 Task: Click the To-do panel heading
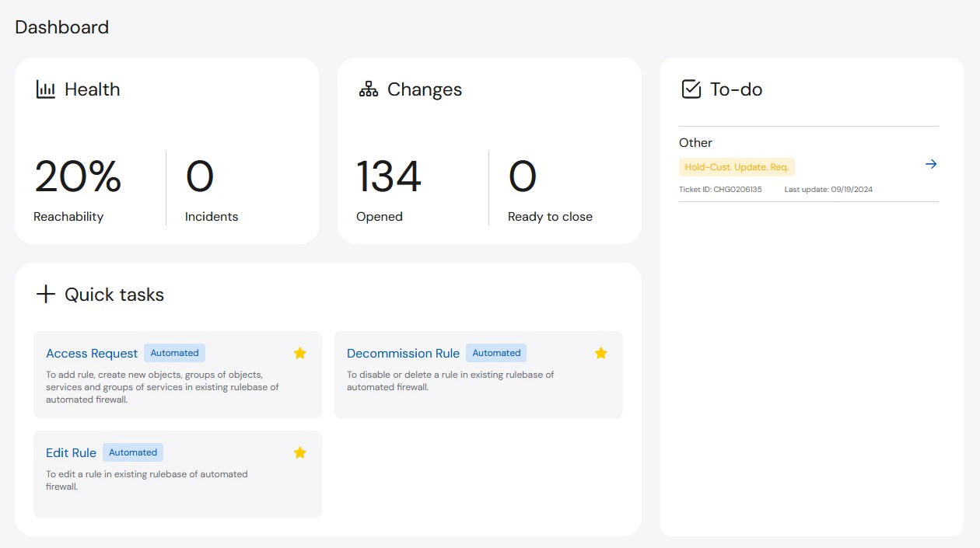737,89
